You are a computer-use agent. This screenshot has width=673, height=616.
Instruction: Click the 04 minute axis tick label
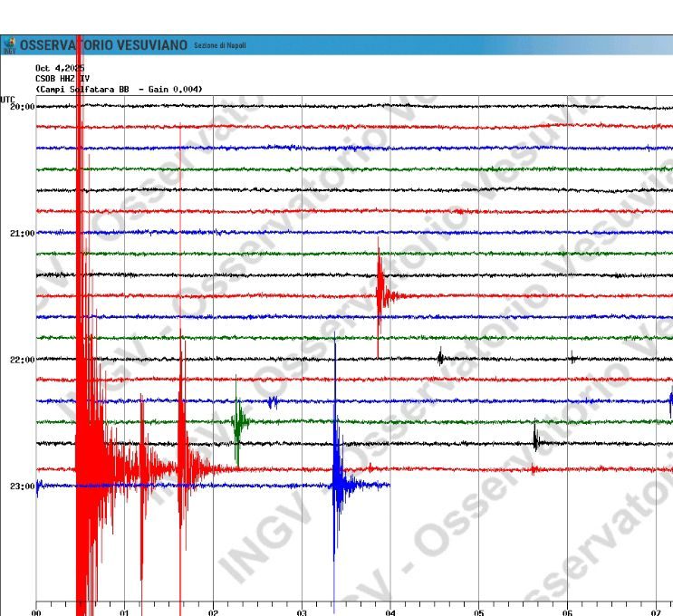(x=390, y=612)
